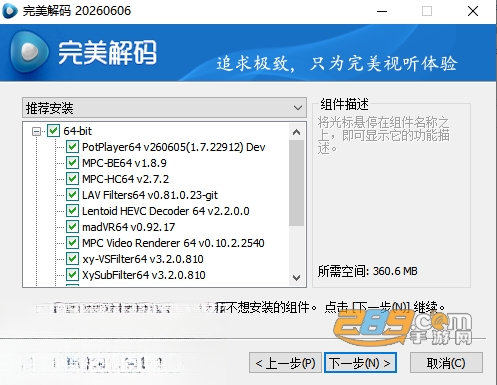Select Lentoid HEVC Decoder 64 v2.2.0.0 text

166,211
